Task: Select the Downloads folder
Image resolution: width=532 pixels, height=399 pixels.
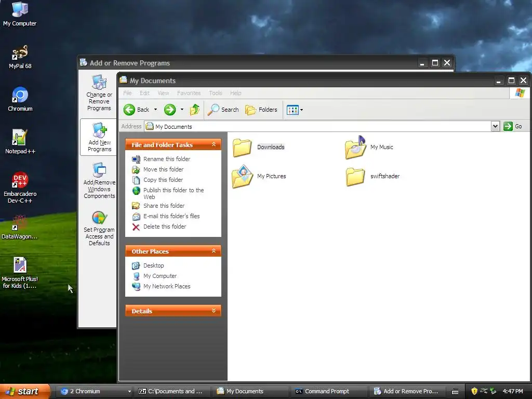Action: pos(259,147)
